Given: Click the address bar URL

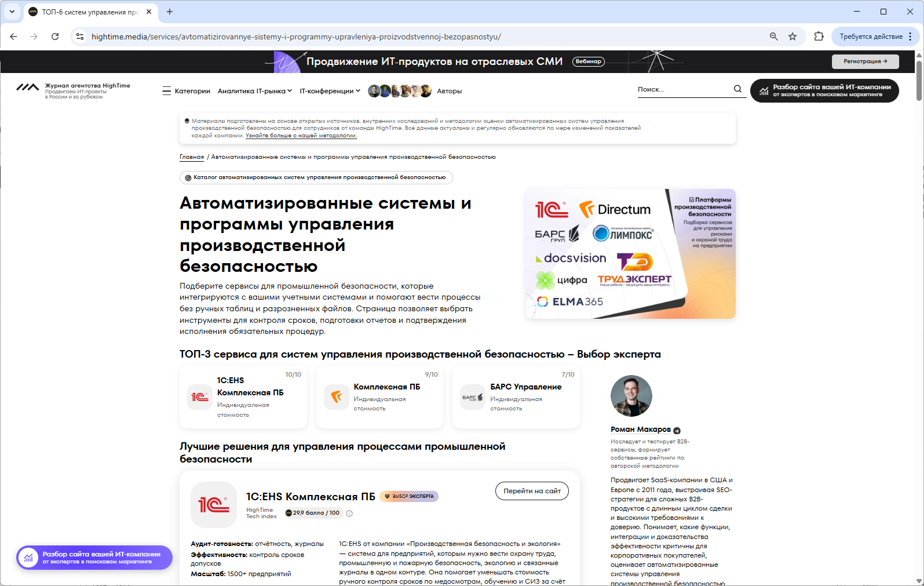Looking at the screenshot, I should click(x=296, y=37).
